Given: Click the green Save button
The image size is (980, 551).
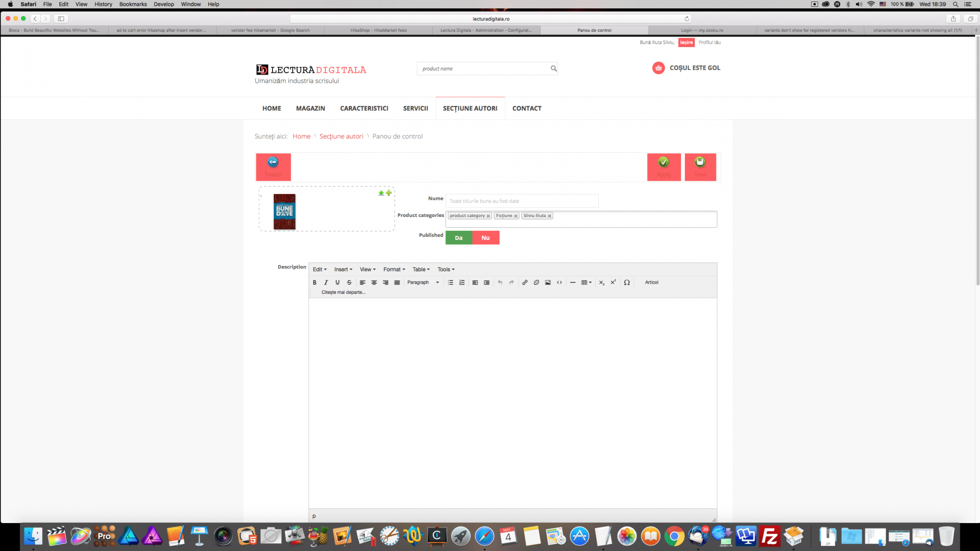Looking at the screenshot, I should (700, 167).
